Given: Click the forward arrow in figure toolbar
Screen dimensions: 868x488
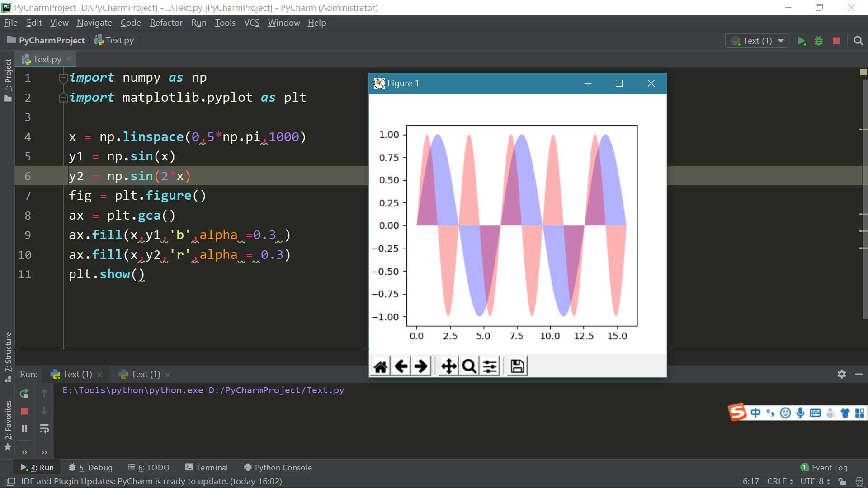Looking at the screenshot, I should click(421, 366).
